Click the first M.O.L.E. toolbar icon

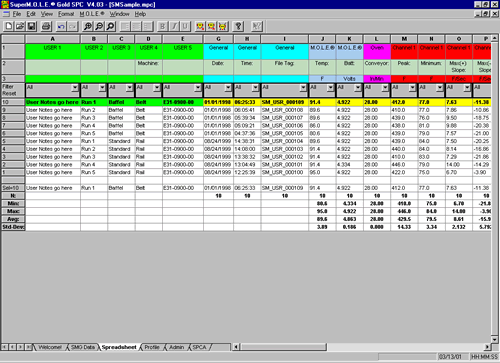tap(200, 26)
